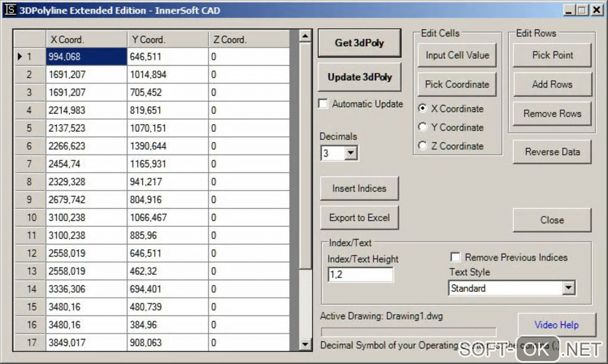Image resolution: width=608 pixels, height=364 pixels.
Task: Click the vertical scrollbar thumb of table
Action: click(305, 156)
